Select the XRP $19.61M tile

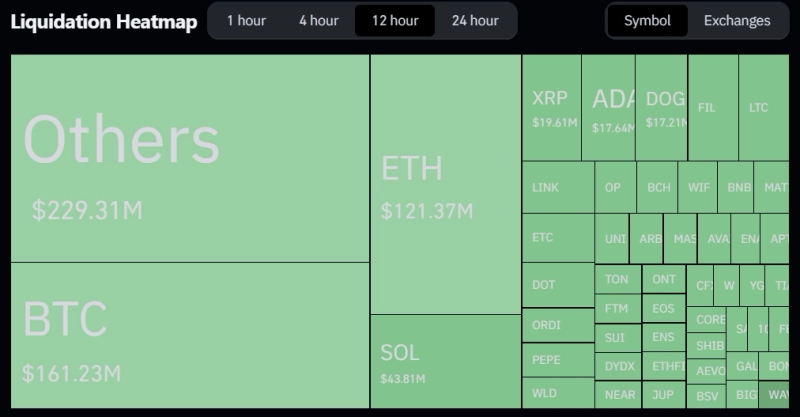click(x=551, y=108)
